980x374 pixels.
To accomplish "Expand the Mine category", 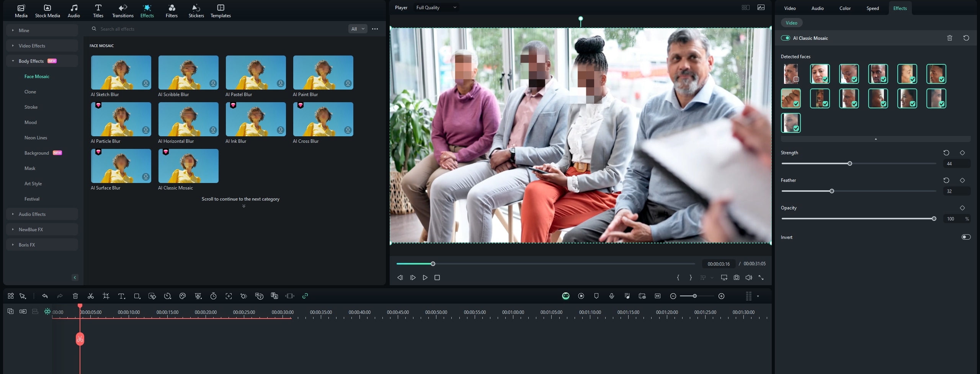I will pyautogui.click(x=42, y=30).
